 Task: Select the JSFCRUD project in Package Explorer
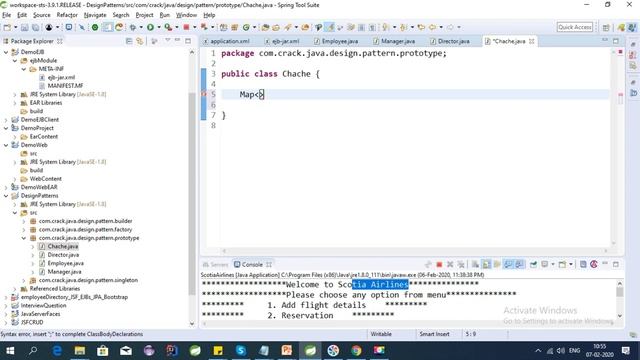[32, 322]
